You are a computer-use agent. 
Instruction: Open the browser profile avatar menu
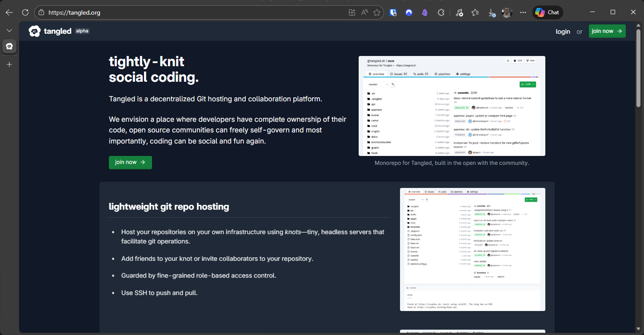coord(507,12)
